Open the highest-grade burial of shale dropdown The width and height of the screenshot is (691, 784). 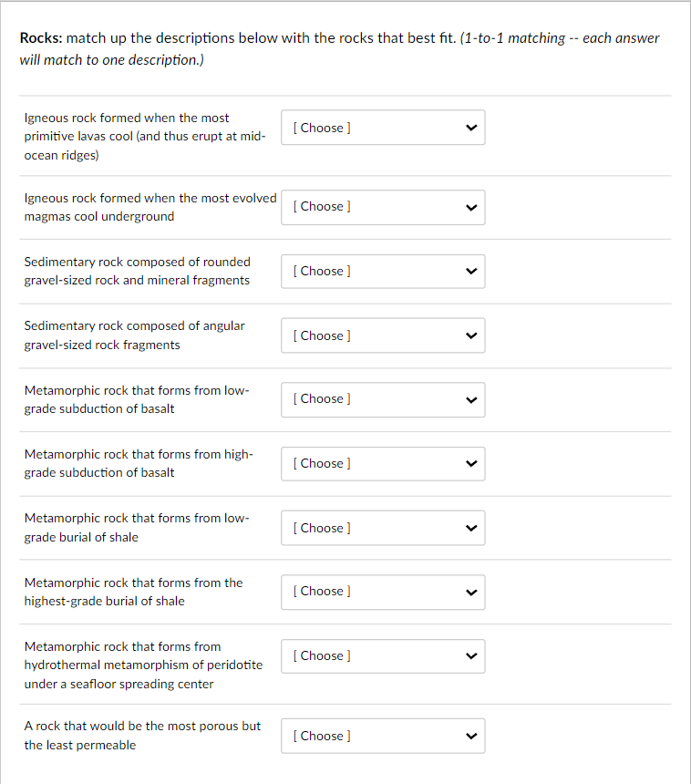click(x=383, y=592)
